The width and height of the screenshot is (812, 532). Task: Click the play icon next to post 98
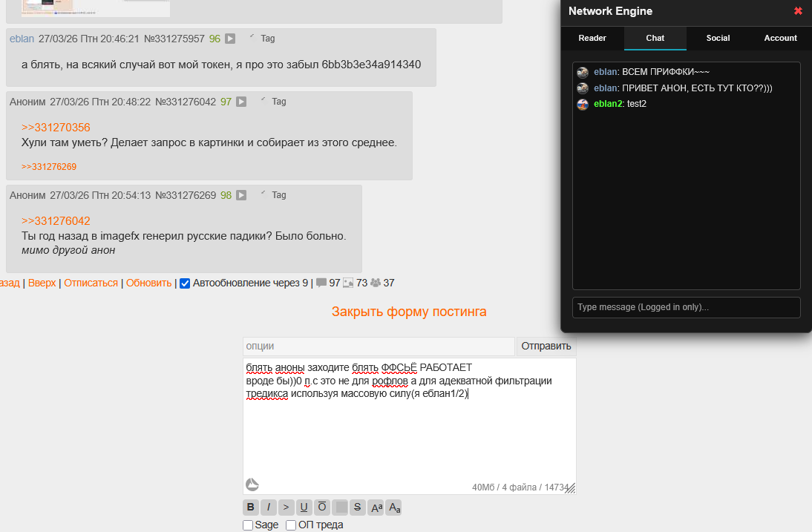coord(241,195)
